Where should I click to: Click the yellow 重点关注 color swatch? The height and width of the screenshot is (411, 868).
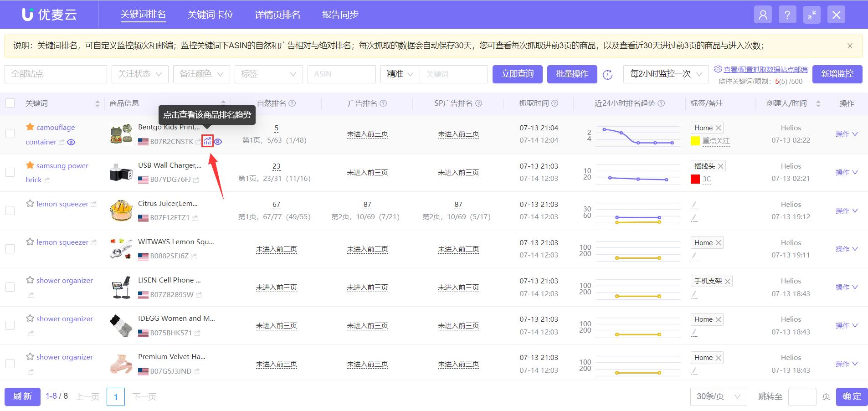(695, 141)
